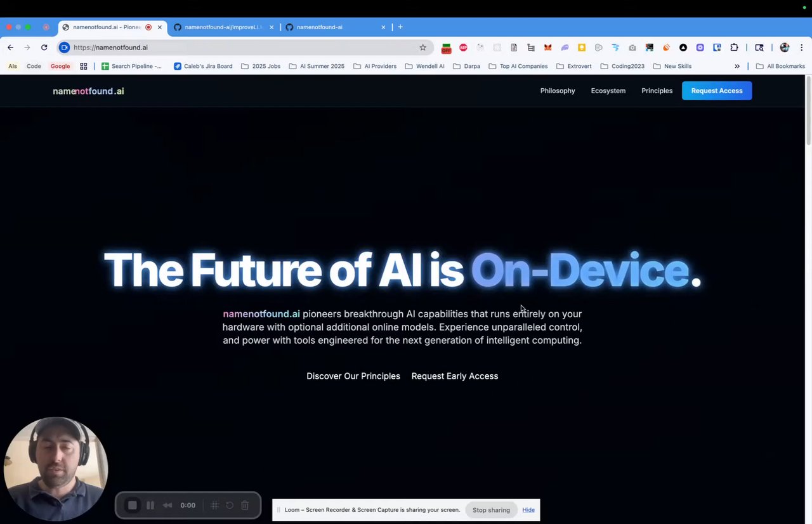Screen dimensions: 812x524
Task: Expand the 2025 Jobs bookmark folder
Action: point(260,66)
